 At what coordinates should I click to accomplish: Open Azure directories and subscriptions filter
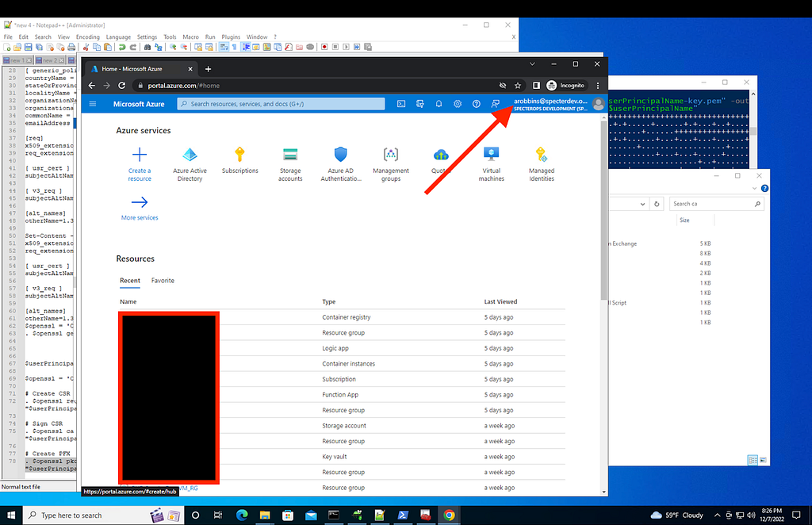(420, 104)
